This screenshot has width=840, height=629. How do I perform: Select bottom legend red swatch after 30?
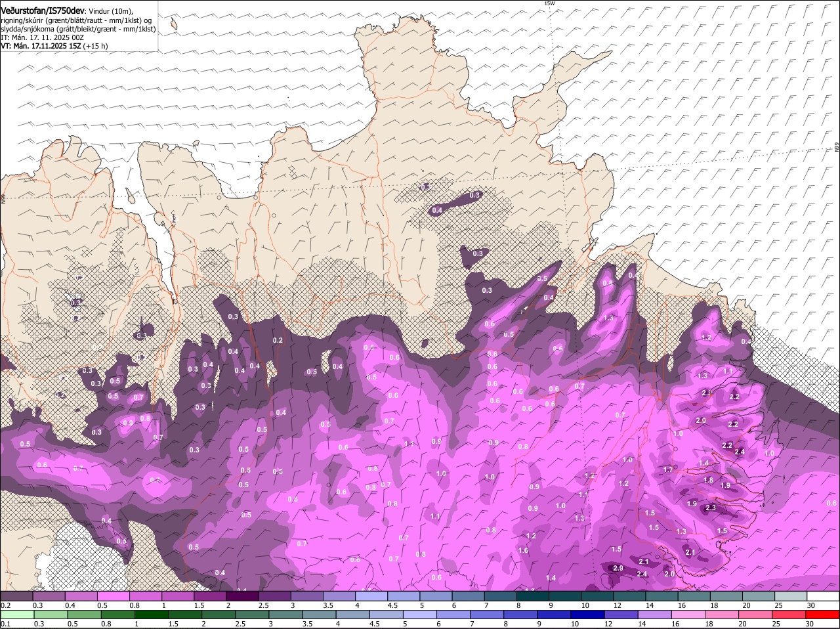823,615
